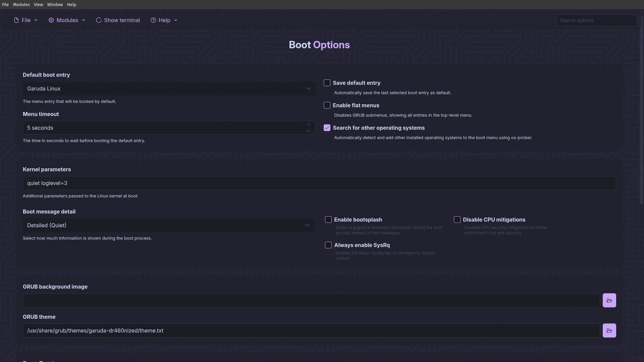The height and width of the screenshot is (362, 644).
Task: Expand the toolbar File dropdown chevron
Action: point(36,20)
